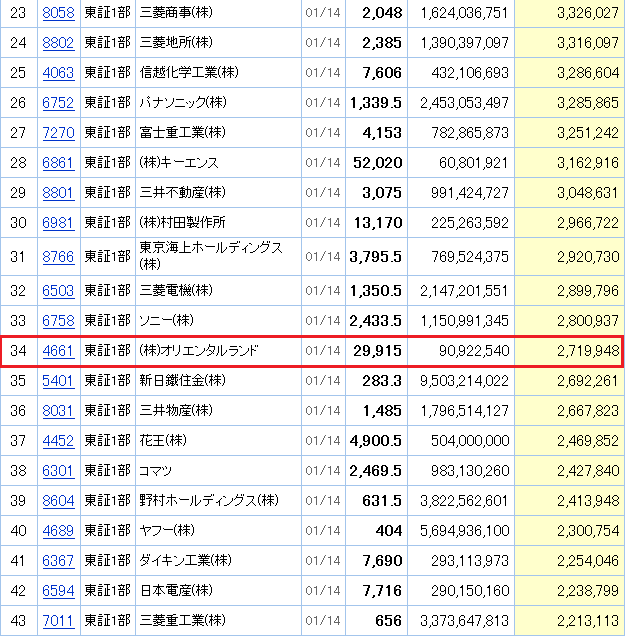Select company name 三菱電機(株)
Screen dimensions: 625x636
pyautogui.click(x=176, y=290)
